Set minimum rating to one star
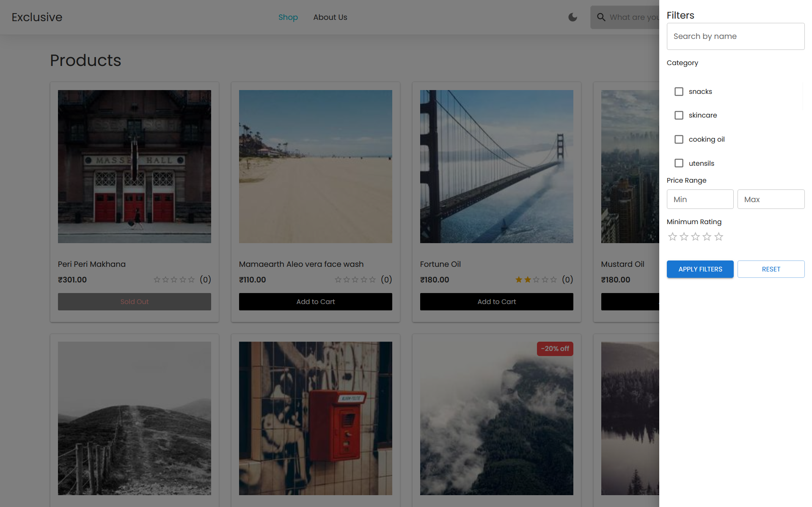Viewport: 812px width, 507px height. coord(672,237)
